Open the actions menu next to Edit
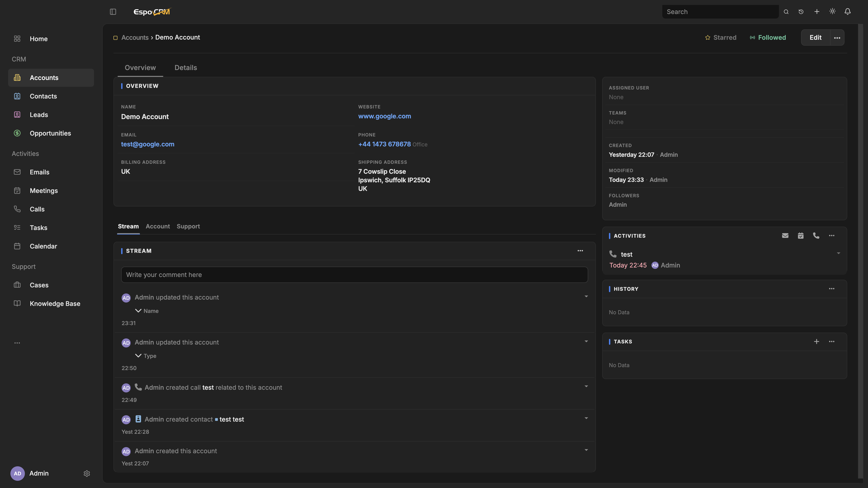This screenshot has width=868, height=488. pos(837,38)
